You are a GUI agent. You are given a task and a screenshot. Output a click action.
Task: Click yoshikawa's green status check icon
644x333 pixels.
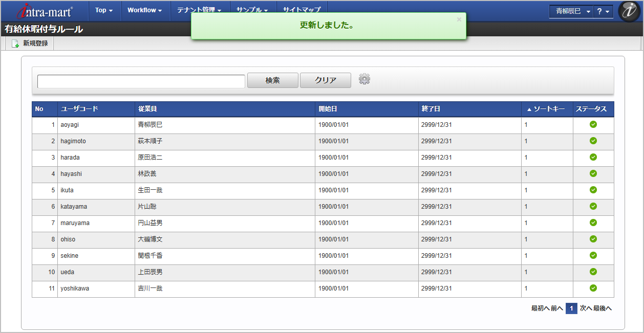click(x=593, y=288)
